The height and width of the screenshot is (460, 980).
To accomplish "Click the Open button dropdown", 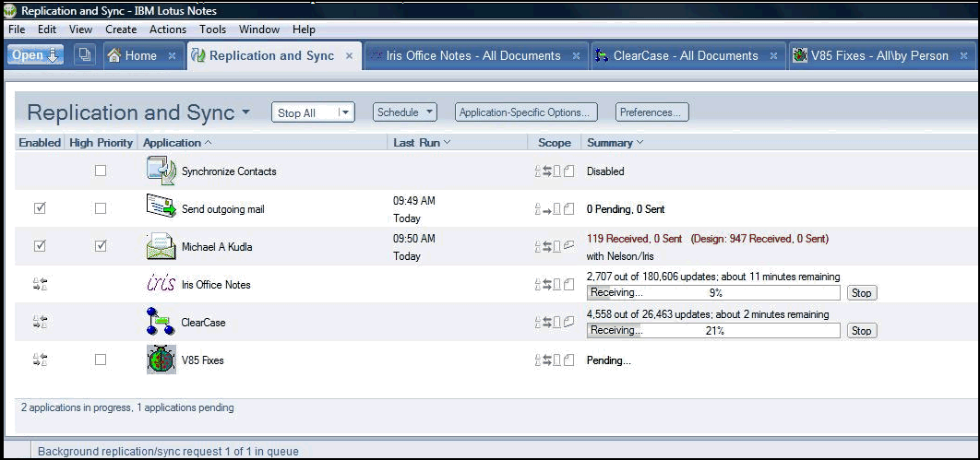I will click(36, 55).
